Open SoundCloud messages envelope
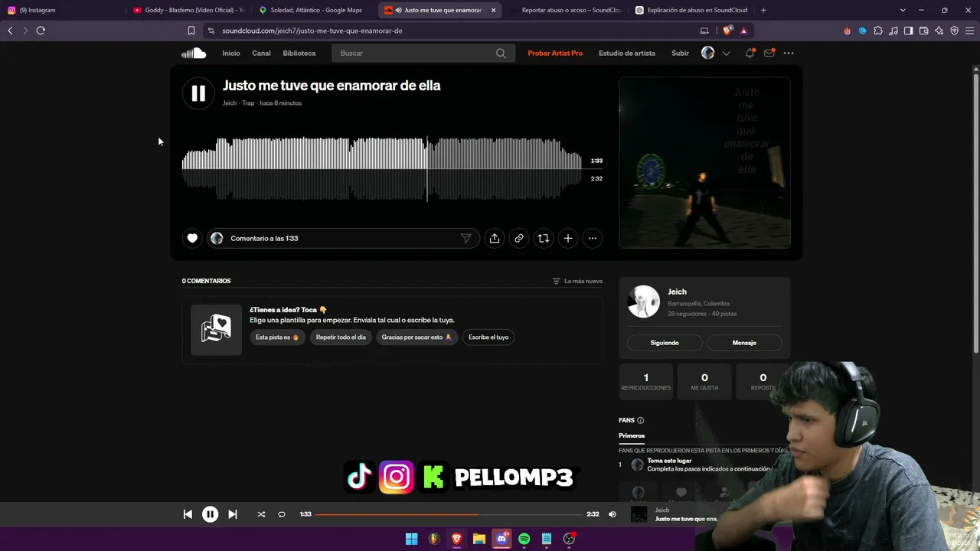 click(769, 53)
